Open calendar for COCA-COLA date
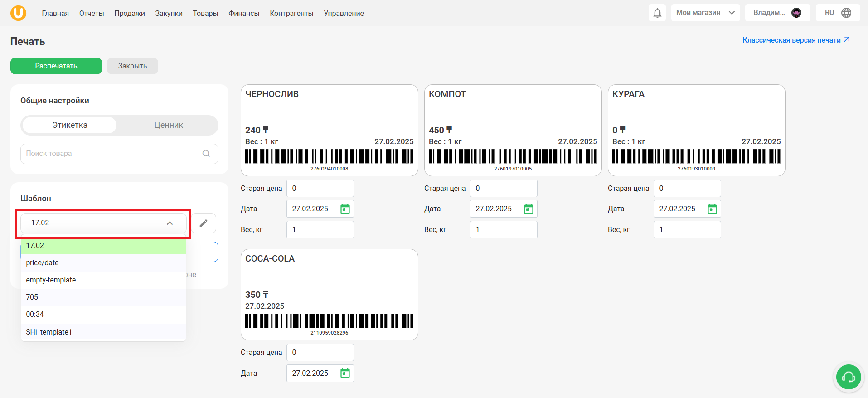The height and width of the screenshot is (398, 868). coord(345,373)
